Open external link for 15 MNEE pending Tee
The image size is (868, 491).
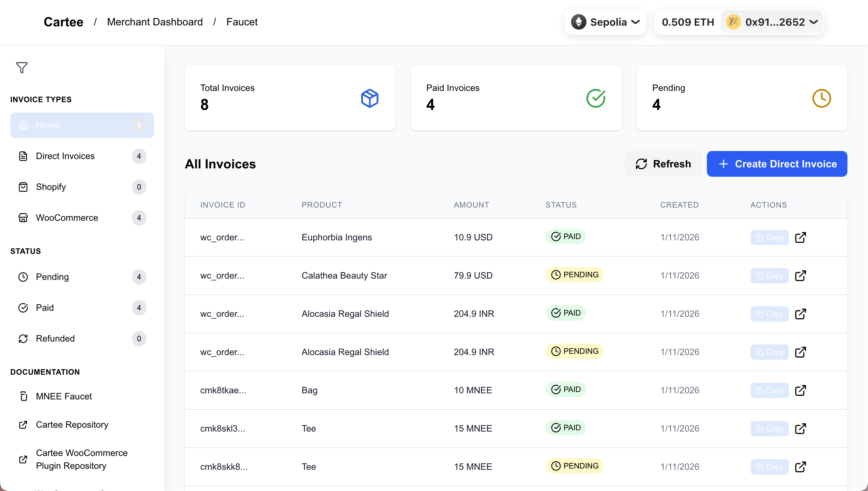[800, 467]
